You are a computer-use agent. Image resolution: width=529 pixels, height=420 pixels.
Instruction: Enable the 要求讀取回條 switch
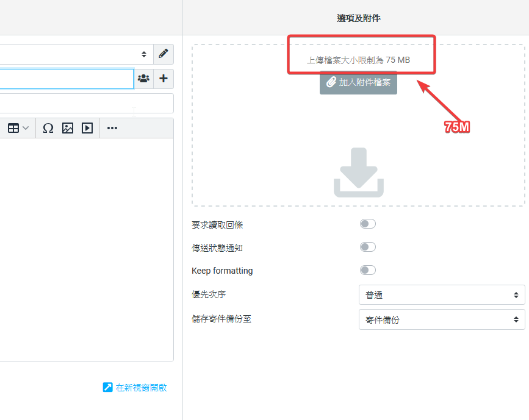(x=367, y=224)
